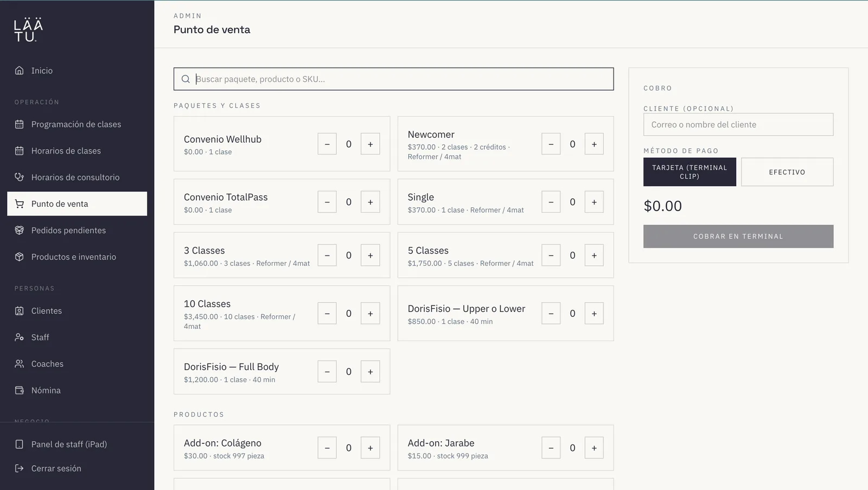Add one Add-on: Colágeno with plus
The image size is (868, 490).
371,448
